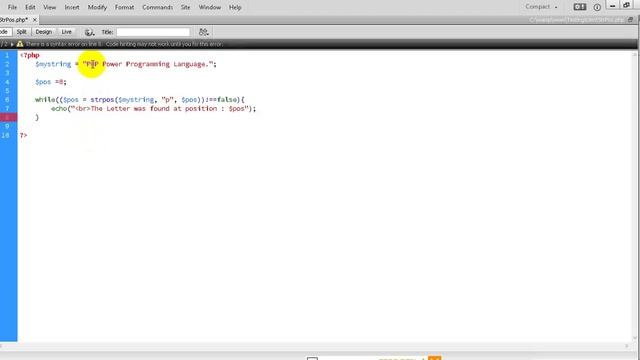Select the StrPos.php document tab
This screenshot has height=360, width=640.
click(14, 20)
